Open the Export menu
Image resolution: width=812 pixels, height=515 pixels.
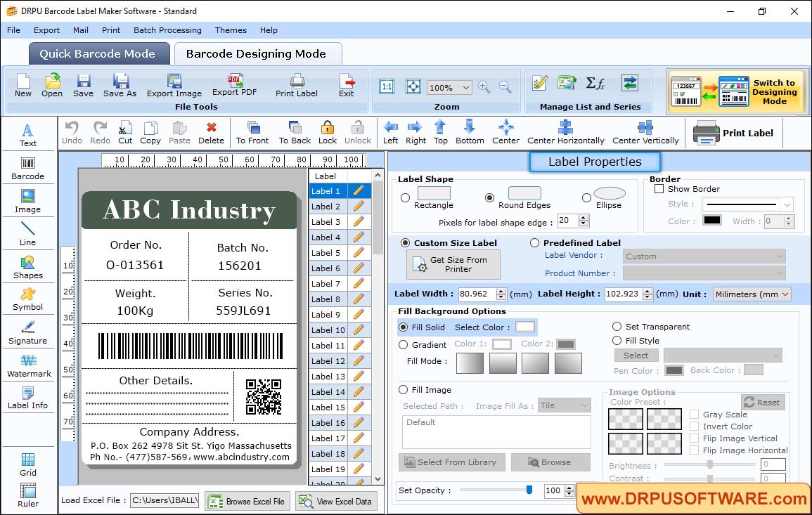(x=46, y=30)
